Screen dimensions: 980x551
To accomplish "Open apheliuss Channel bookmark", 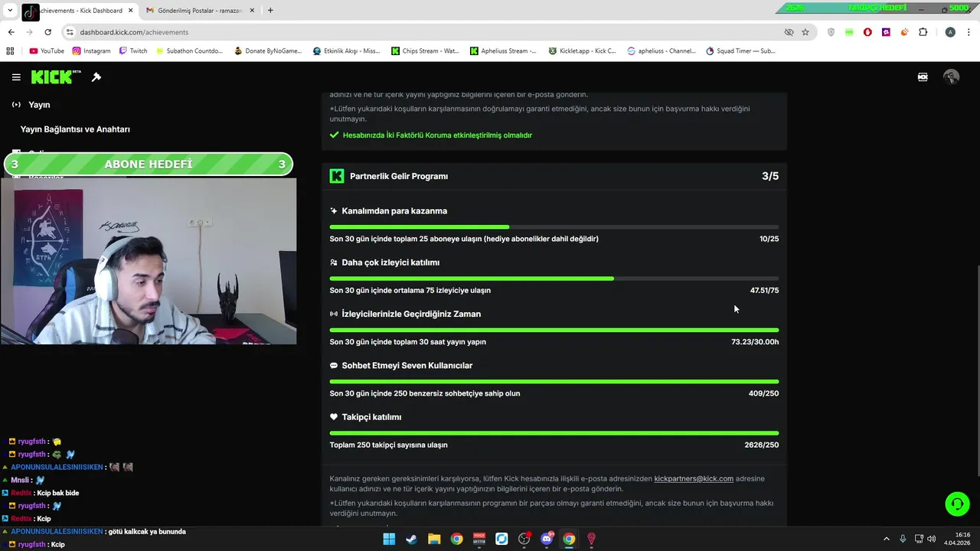I will pos(661,51).
